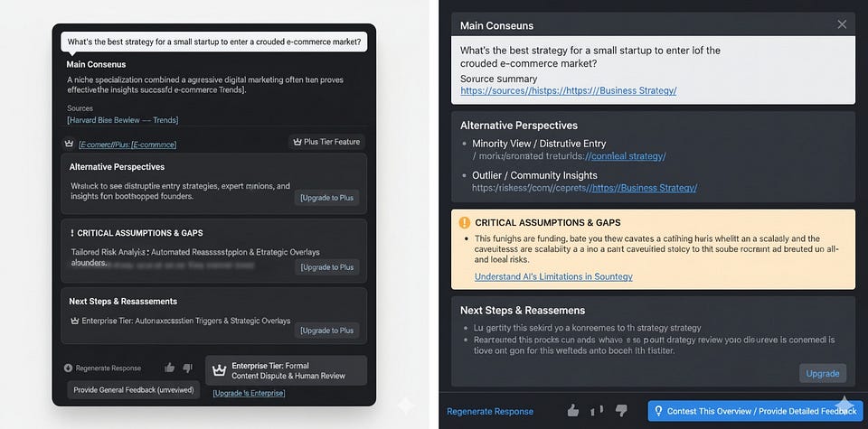The width and height of the screenshot is (868, 429).
Task: Click Main Conseuns title in right panel
Action: tap(497, 25)
